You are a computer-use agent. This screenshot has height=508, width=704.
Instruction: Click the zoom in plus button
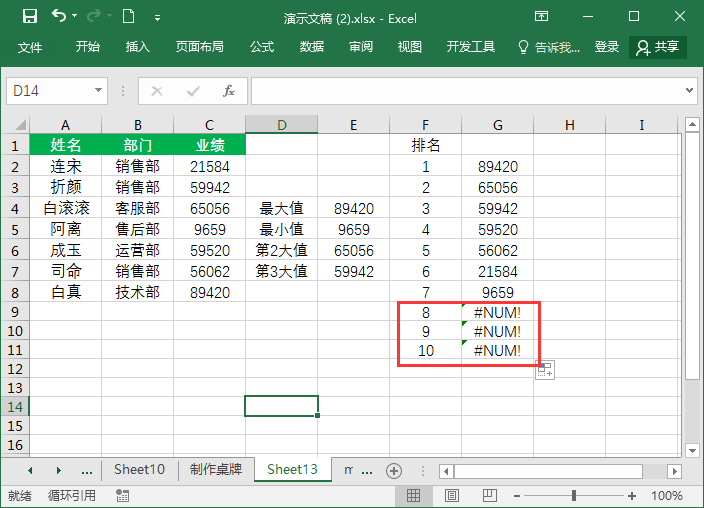coord(632,496)
